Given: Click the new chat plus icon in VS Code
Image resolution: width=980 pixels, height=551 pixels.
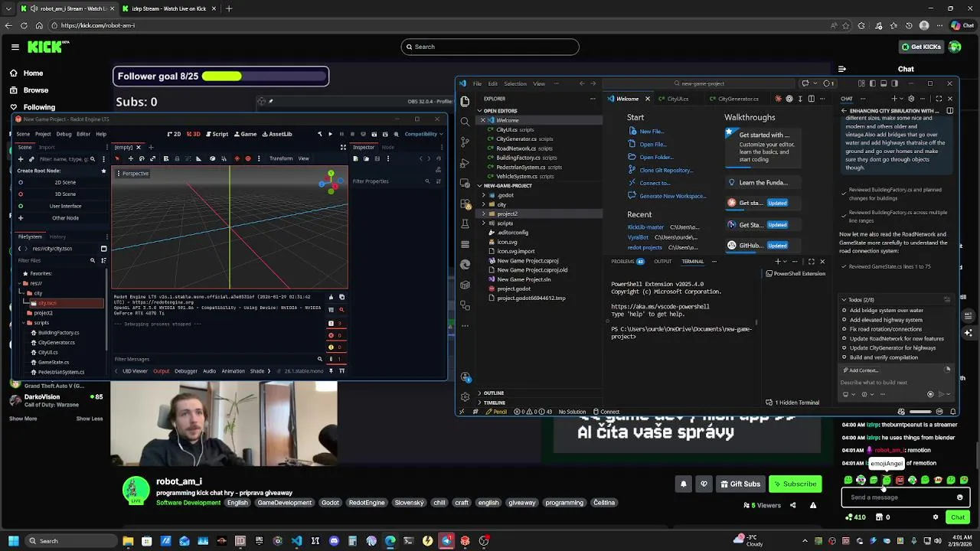Looking at the screenshot, I should point(893,99).
